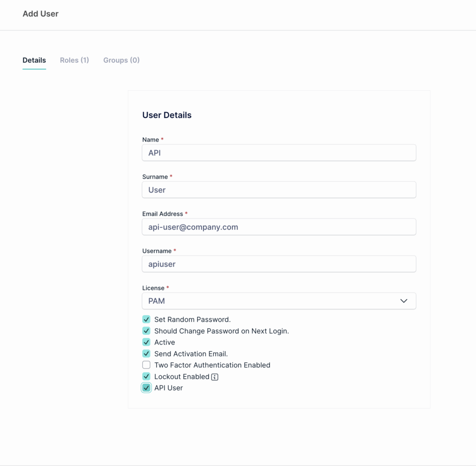The image size is (476, 466).
Task: Expand License list with chevron arrow
Action: [404, 301]
